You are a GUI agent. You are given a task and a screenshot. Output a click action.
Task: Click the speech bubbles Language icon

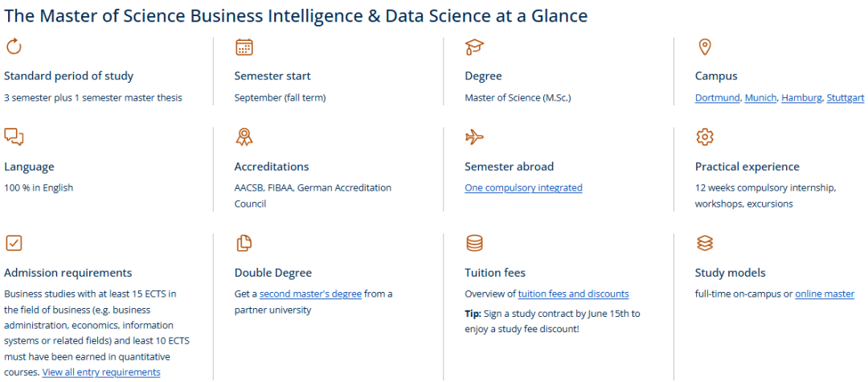point(14,137)
